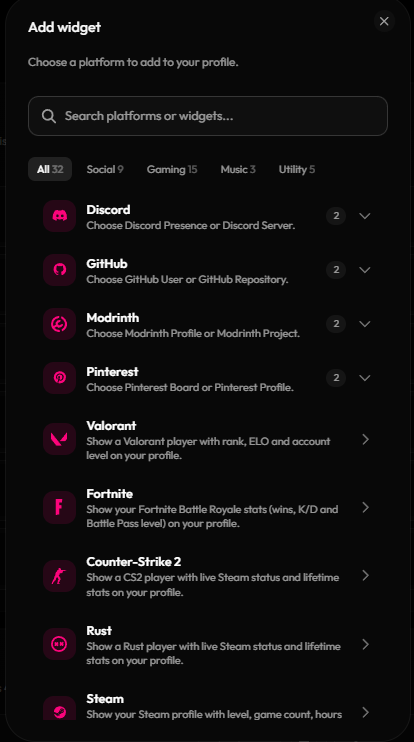Open the Valorant widget arrow

coord(365,439)
